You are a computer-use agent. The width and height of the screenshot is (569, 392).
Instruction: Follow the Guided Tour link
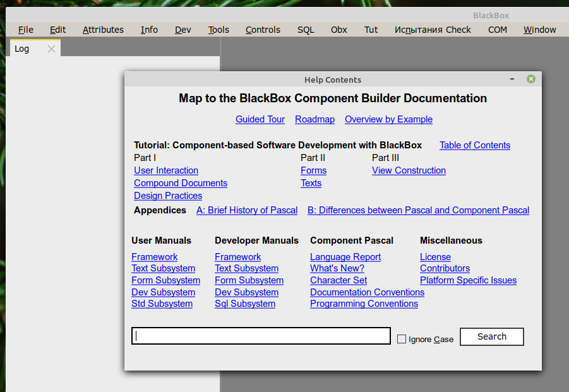point(260,119)
